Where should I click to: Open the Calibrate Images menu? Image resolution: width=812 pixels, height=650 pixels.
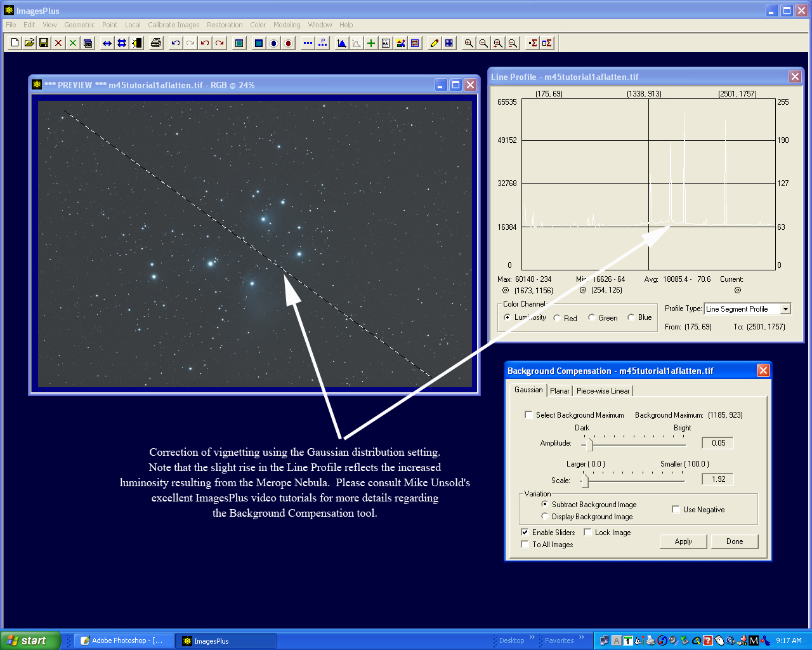(173, 25)
